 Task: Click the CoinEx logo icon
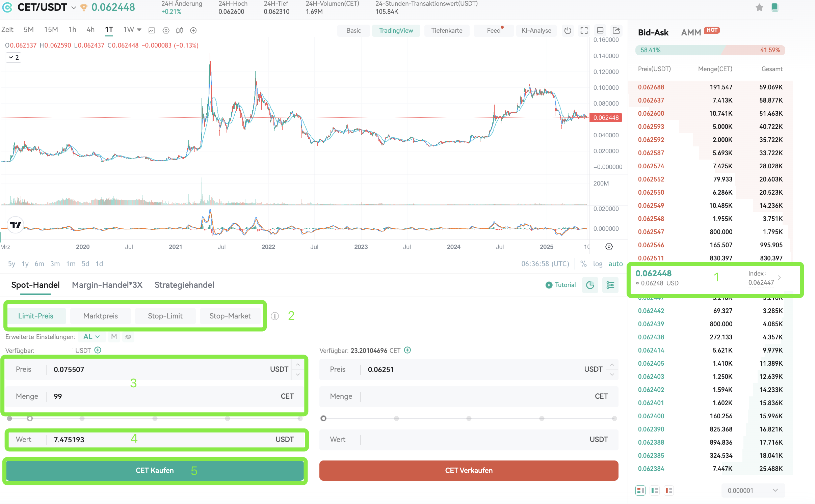pyautogui.click(x=7, y=7)
